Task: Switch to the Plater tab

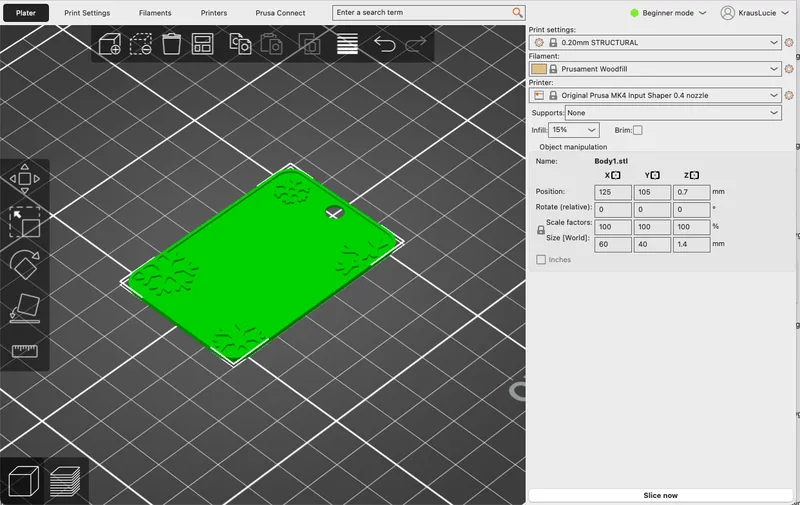Action: [26, 13]
